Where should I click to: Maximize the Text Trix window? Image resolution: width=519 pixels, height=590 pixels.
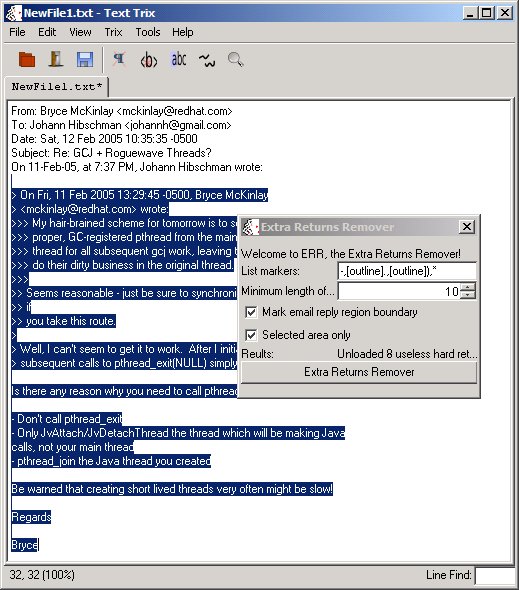(x=486, y=13)
